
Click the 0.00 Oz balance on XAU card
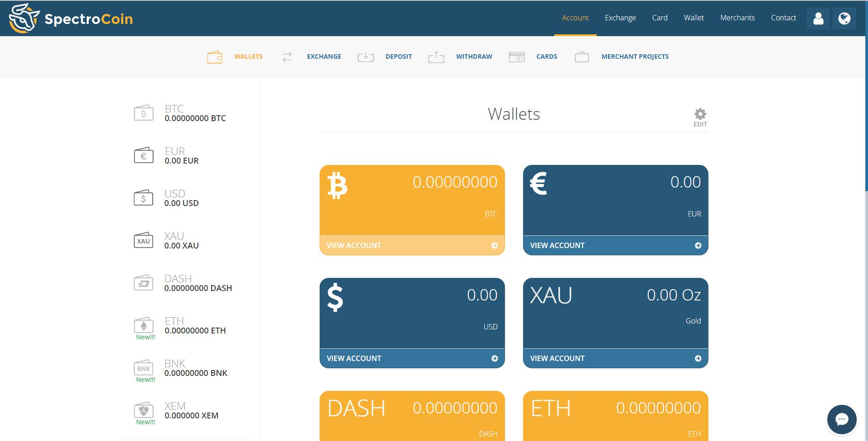point(674,295)
